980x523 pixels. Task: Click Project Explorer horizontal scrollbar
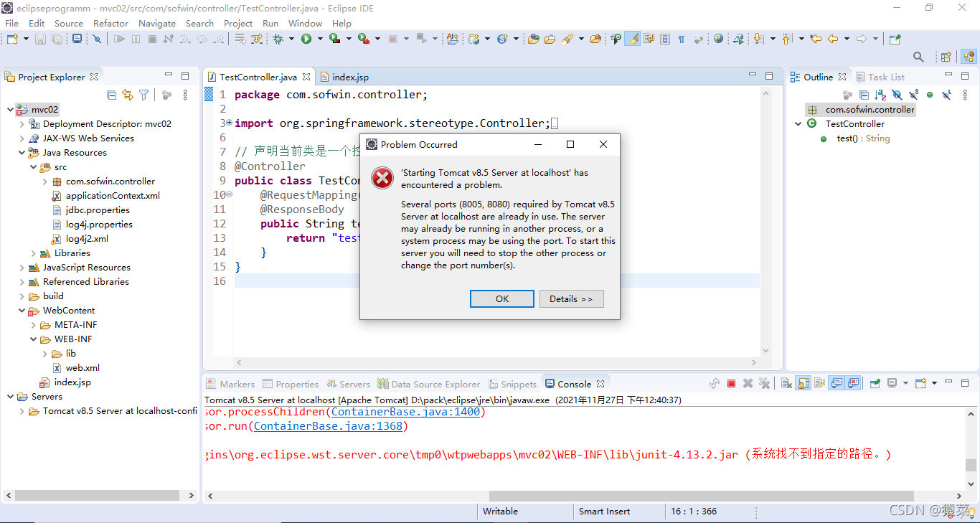point(97,495)
